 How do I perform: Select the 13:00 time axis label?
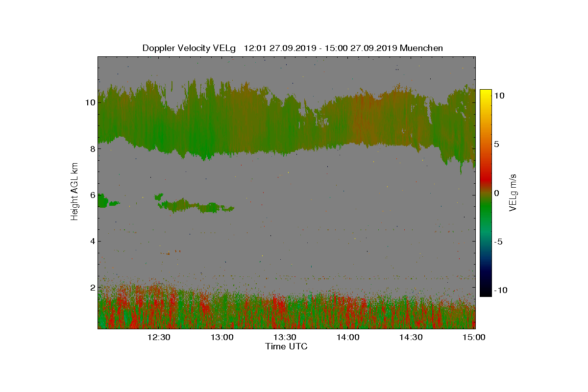click(x=221, y=337)
